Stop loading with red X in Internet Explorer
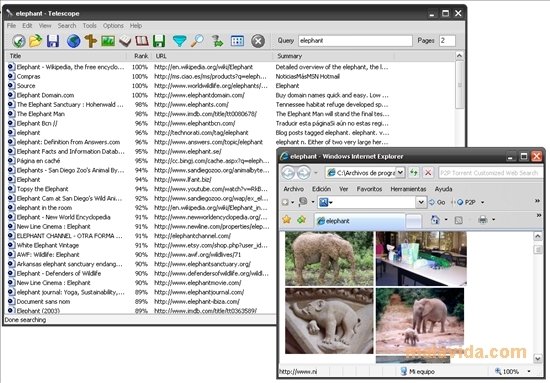The width and height of the screenshot is (550, 383). coord(428,173)
